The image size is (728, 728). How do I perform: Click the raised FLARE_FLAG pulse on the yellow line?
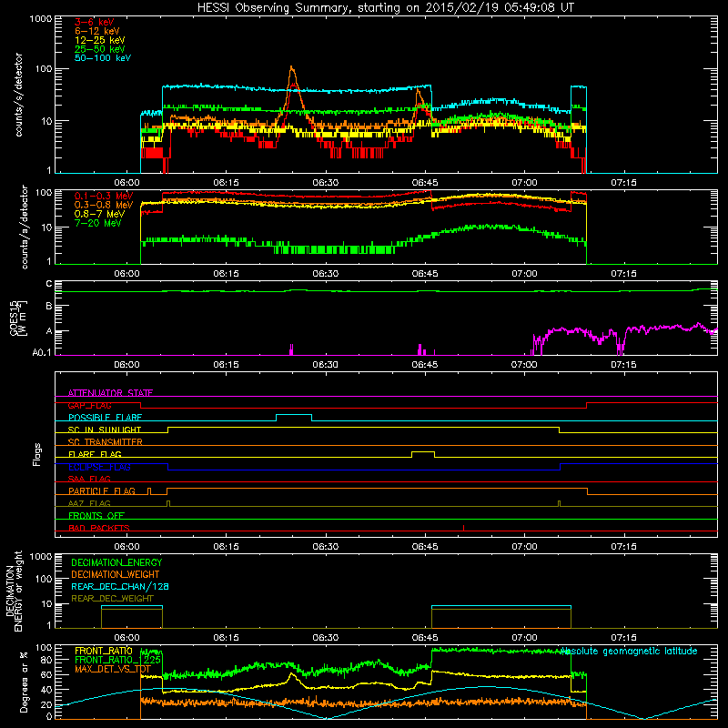[x=423, y=453]
